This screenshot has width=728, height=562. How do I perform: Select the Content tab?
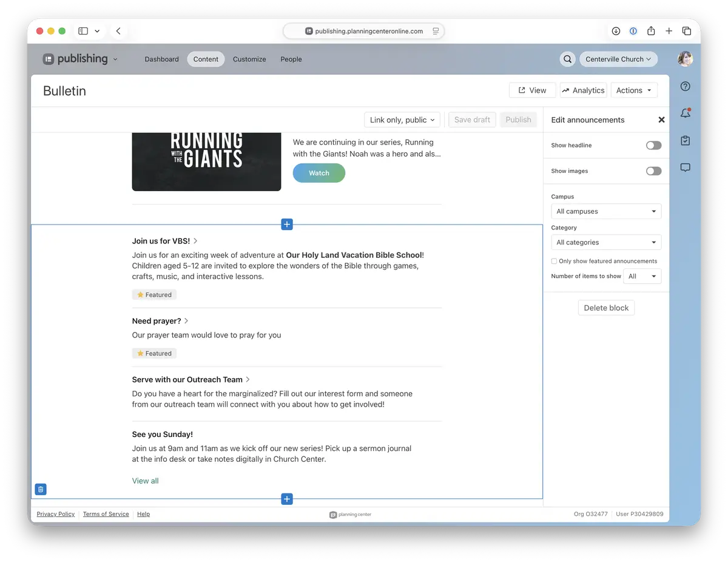pyautogui.click(x=206, y=59)
